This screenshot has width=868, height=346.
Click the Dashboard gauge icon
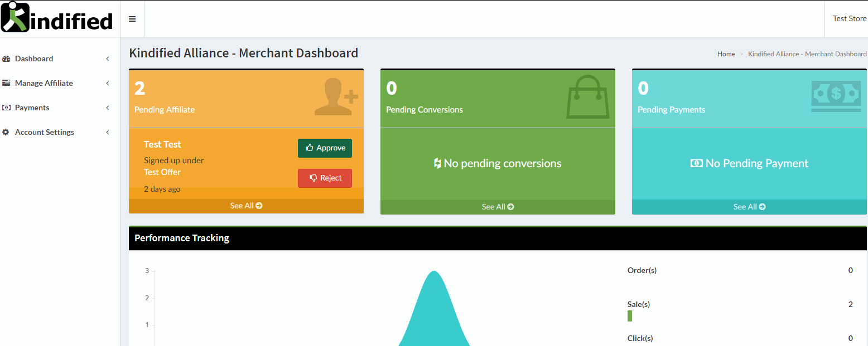pos(6,59)
